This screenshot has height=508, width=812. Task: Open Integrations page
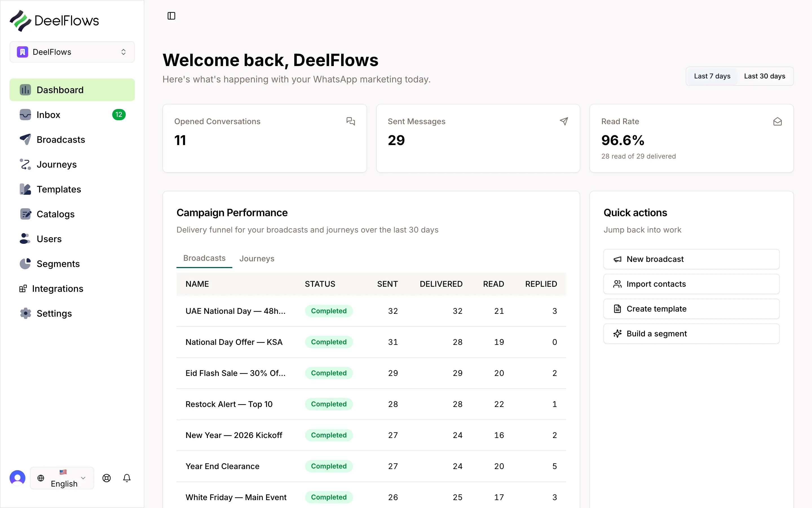[x=72, y=289]
